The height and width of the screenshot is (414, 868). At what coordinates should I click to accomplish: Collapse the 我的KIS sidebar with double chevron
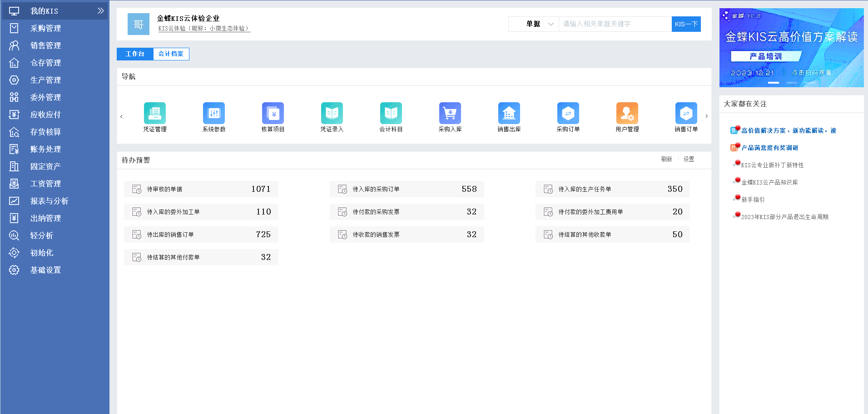100,11
